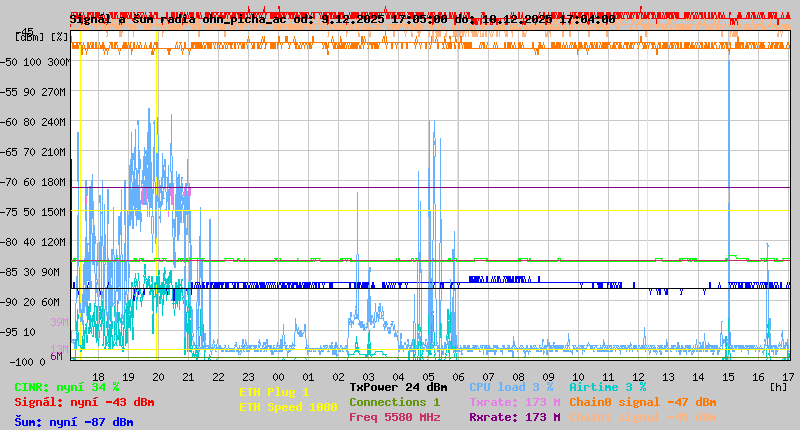Click the purple '6M' rate marker label
The image size is (800, 430).
pyautogui.click(x=56, y=356)
